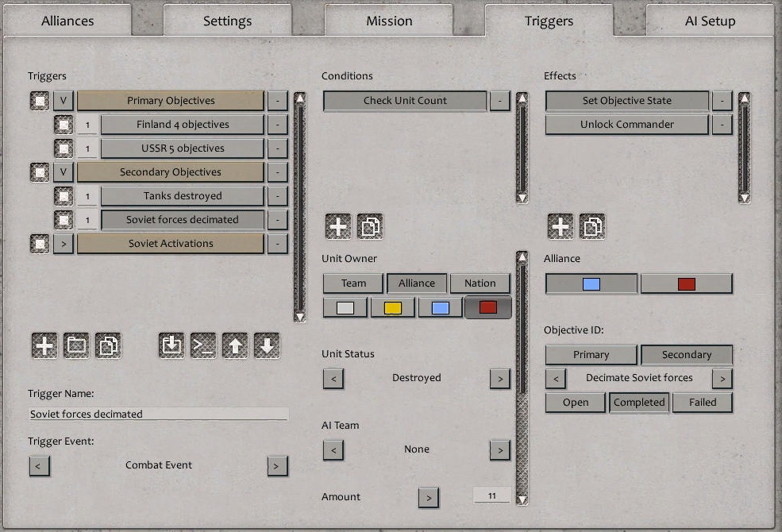Click the Amount value field
Screen dimensions: 782x532
tap(492, 495)
